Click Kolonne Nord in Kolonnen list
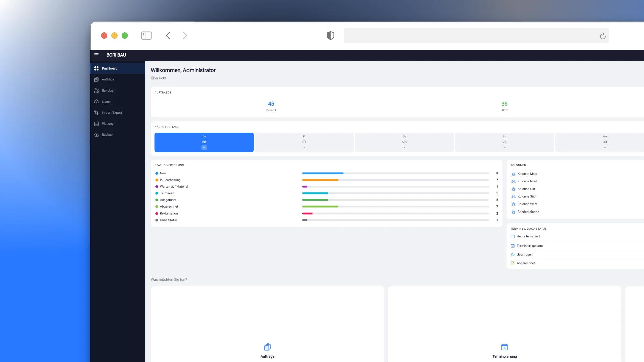This screenshot has width=644, height=362. point(527,181)
